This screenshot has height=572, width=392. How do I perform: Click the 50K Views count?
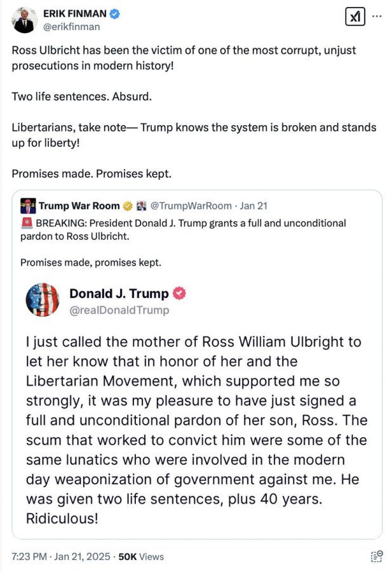(143, 556)
